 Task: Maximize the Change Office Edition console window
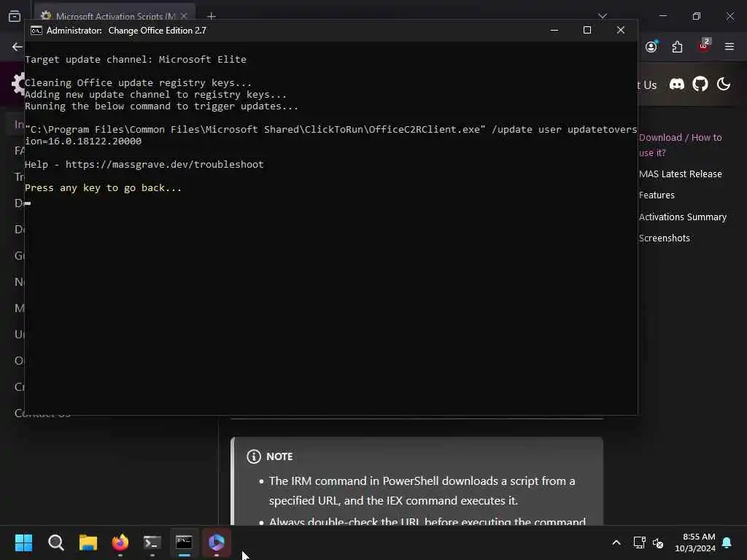coord(587,30)
